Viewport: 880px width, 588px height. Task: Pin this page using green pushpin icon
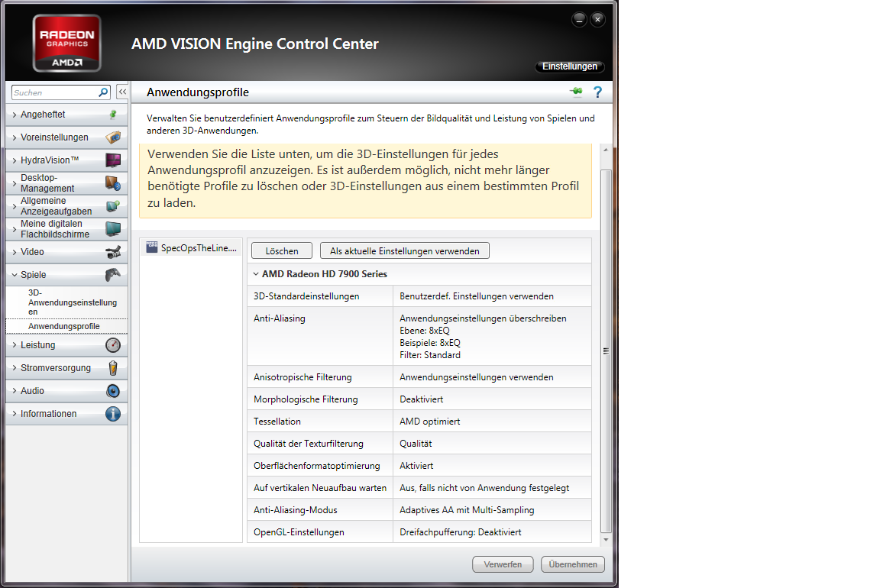(577, 92)
